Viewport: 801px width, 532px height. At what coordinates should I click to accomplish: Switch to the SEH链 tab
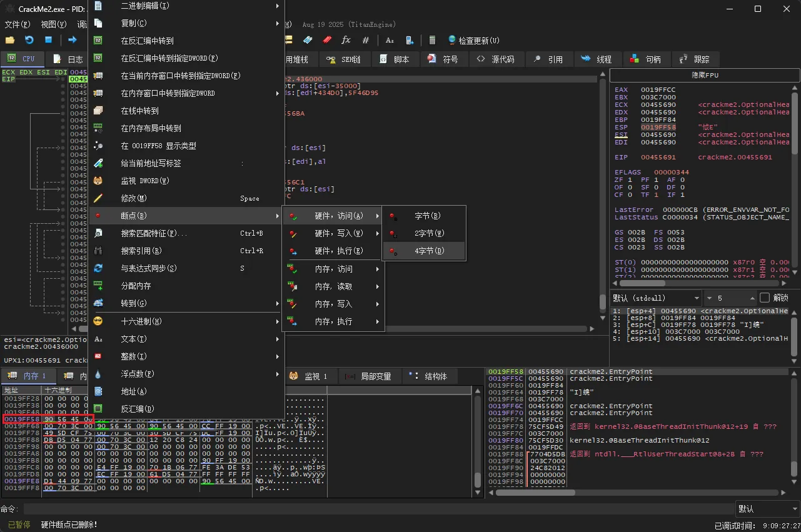click(345, 59)
